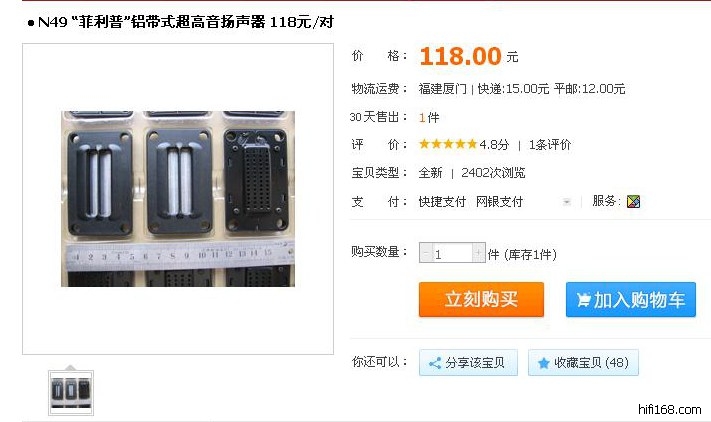Click the shopping cart icon on 加入购物车
This screenshot has height=422, width=711.
pyautogui.click(x=583, y=300)
